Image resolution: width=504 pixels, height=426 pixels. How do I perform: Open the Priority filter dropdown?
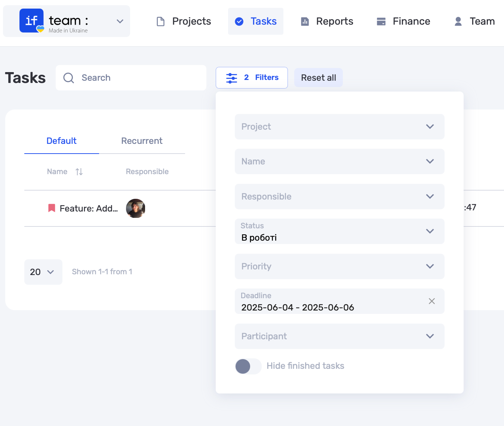339,266
